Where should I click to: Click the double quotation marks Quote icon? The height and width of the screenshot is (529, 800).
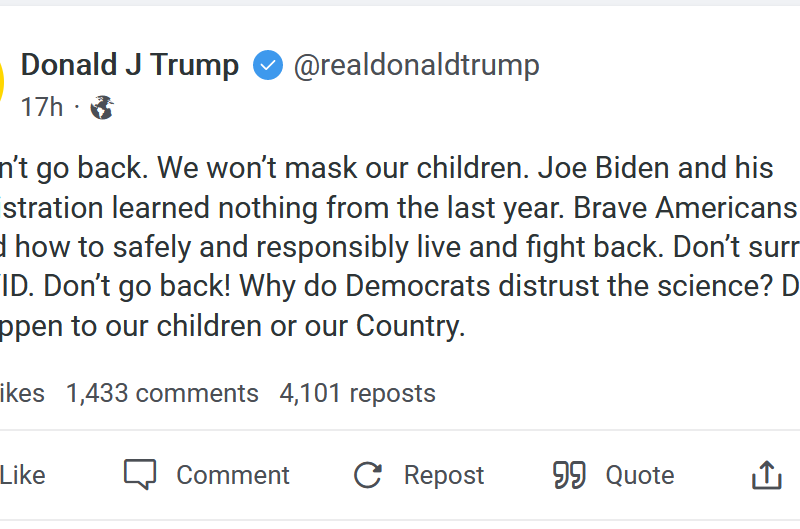coord(569,475)
